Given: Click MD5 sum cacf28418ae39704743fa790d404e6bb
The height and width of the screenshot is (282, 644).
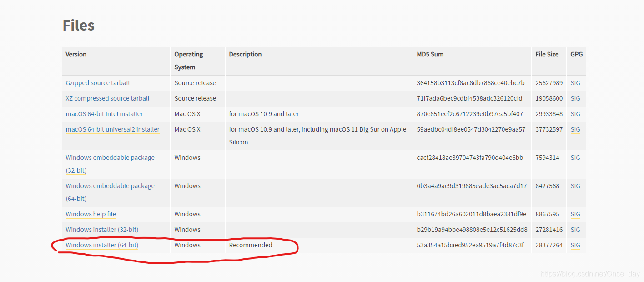Looking at the screenshot, I should point(470,158).
